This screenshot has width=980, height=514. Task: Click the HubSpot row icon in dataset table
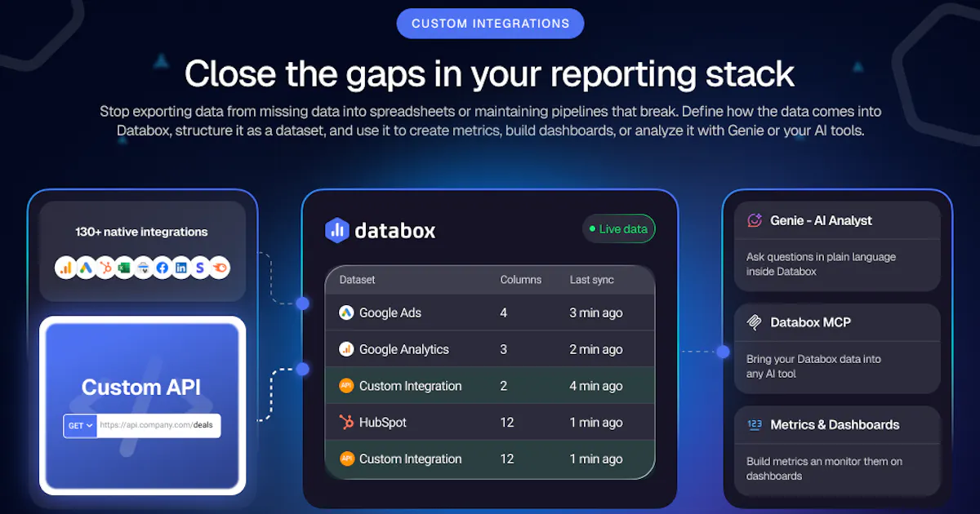(346, 423)
